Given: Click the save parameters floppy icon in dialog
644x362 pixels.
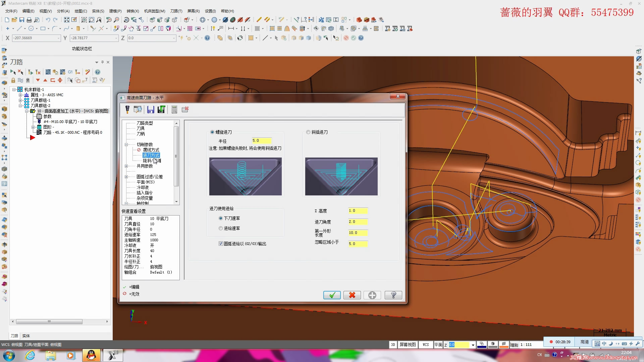Looking at the screenshot, I should tap(151, 109).
